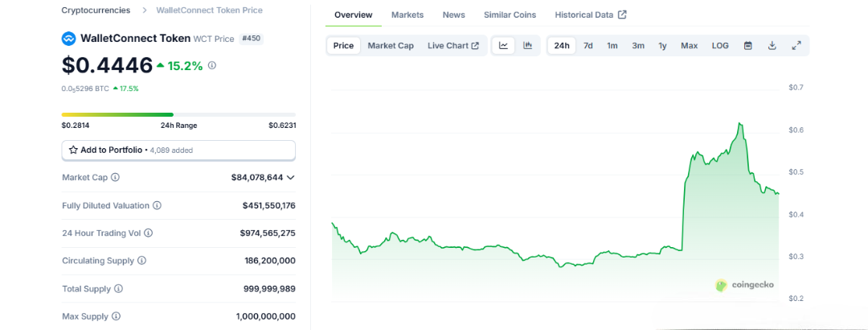
Task: Switch to line chart view icon
Action: click(503, 46)
